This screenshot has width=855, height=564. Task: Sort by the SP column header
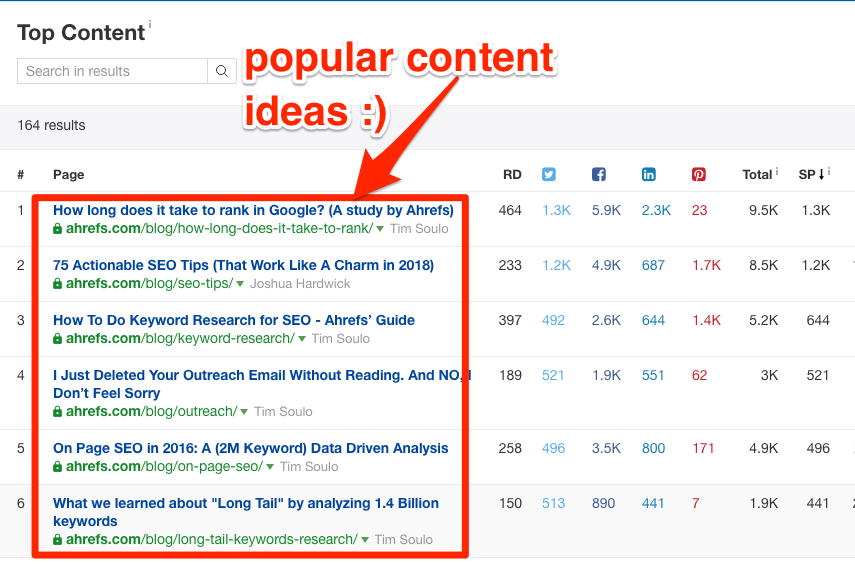[x=811, y=175]
